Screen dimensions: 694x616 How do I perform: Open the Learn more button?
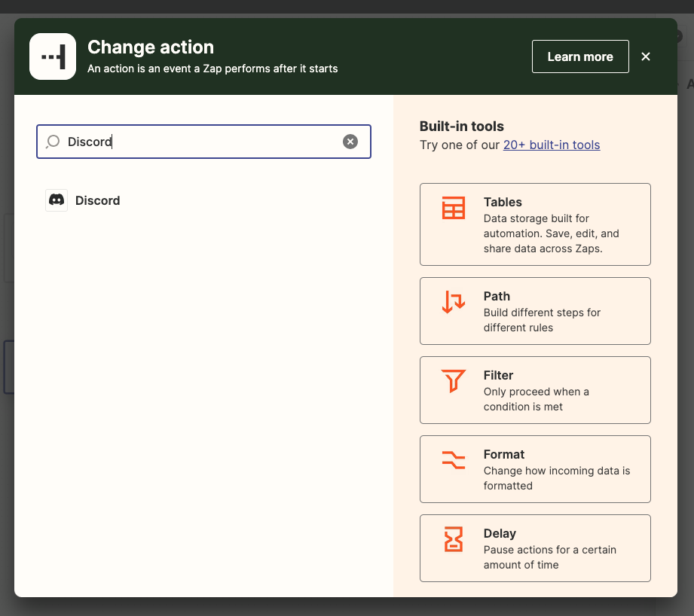580,56
